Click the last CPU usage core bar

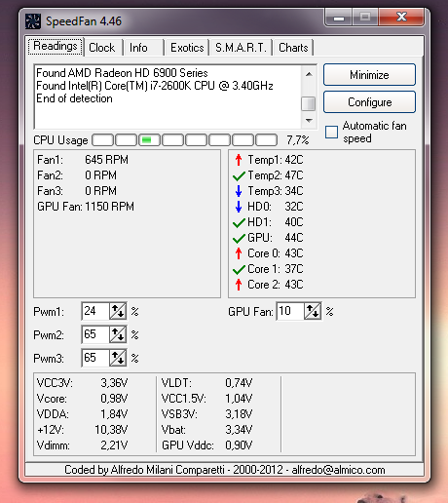pos(266,140)
